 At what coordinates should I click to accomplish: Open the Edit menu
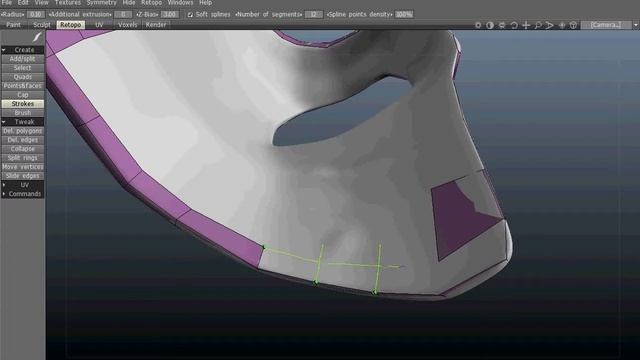point(23,3)
